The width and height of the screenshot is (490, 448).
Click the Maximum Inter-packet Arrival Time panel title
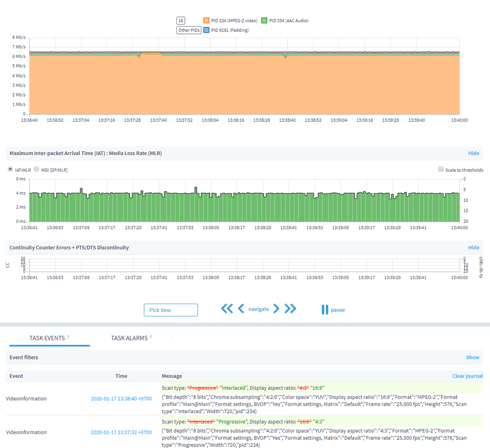point(86,153)
